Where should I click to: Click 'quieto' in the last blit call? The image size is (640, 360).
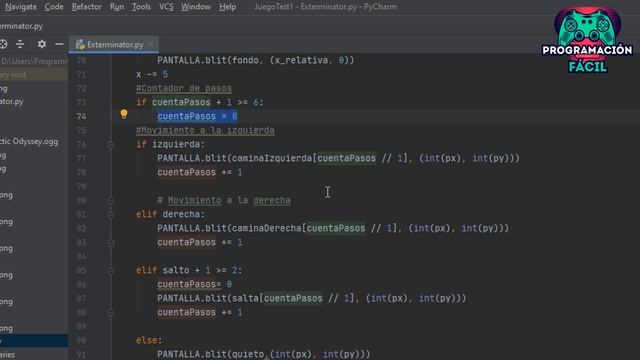pos(248,354)
